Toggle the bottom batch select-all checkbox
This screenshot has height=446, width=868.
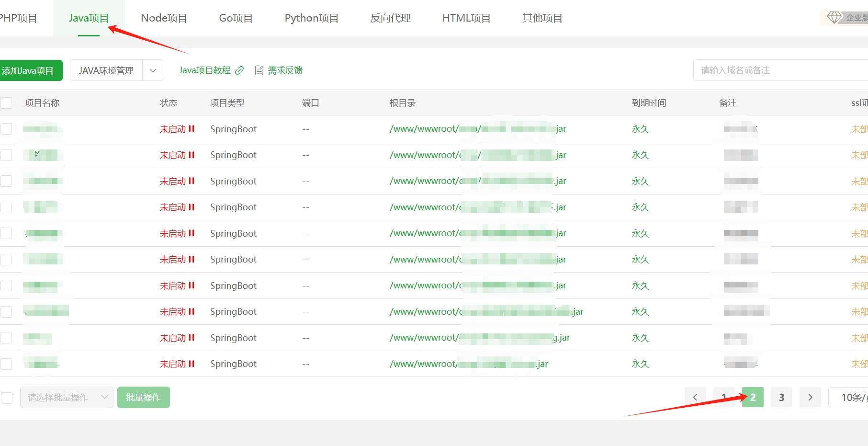[x=7, y=398]
